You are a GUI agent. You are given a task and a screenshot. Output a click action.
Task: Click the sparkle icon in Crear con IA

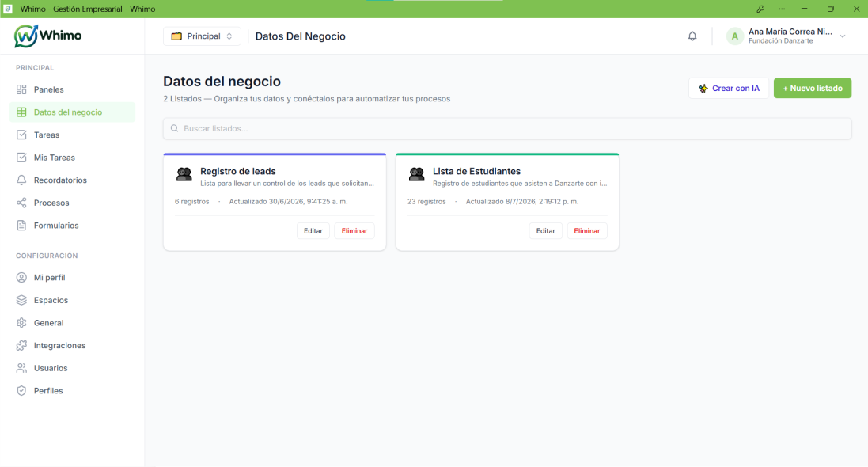(x=703, y=89)
